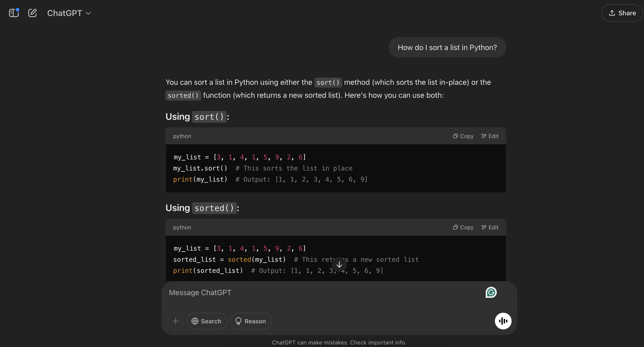Image resolution: width=644 pixels, height=347 pixels.
Task: Click 'Using sorted():' heading
Action: tap(202, 208)
